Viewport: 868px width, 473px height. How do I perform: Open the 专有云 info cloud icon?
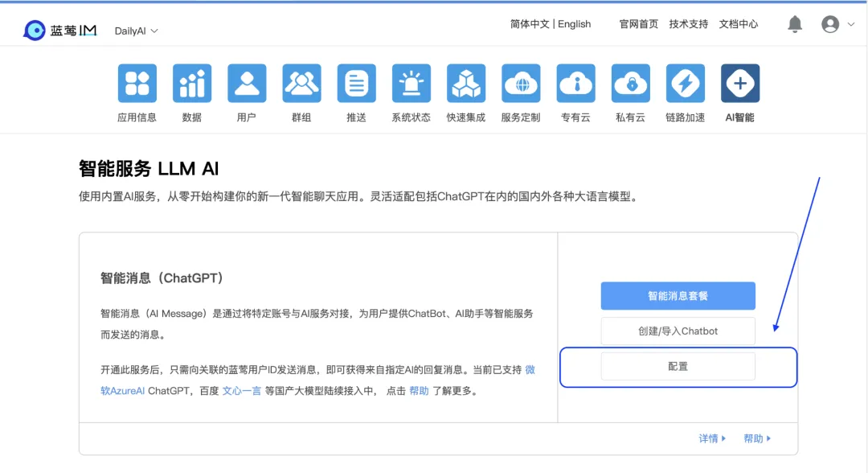click(x=575, y=84)
